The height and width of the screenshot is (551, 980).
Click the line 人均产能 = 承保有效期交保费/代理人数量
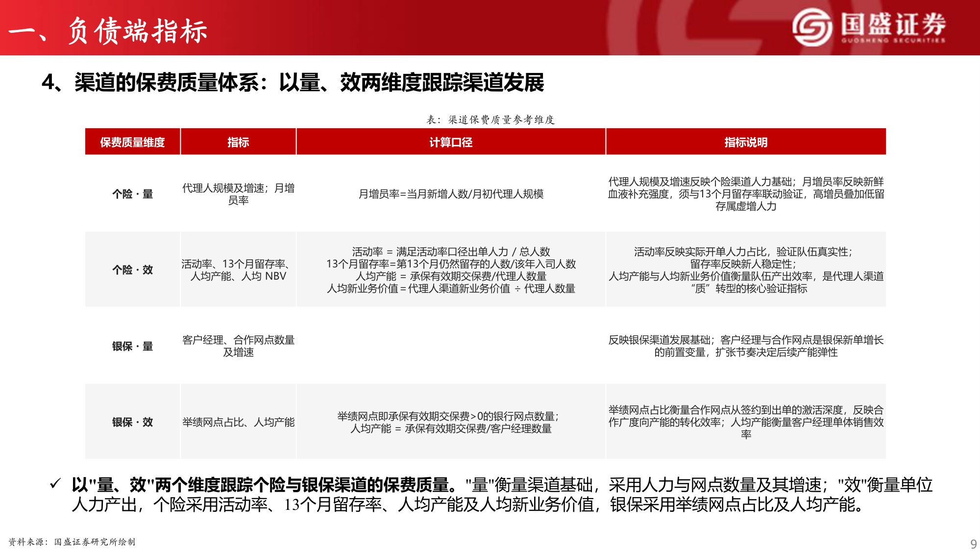451,276
